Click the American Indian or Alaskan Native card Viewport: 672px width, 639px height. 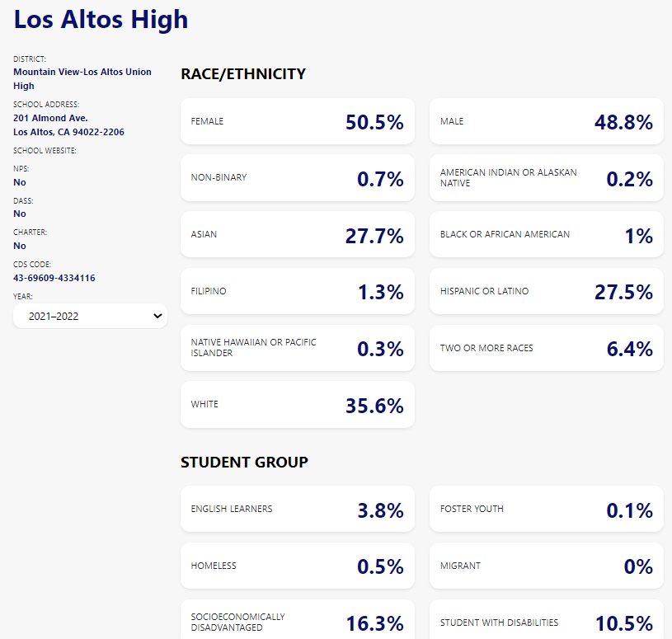(x=546, y=178)
